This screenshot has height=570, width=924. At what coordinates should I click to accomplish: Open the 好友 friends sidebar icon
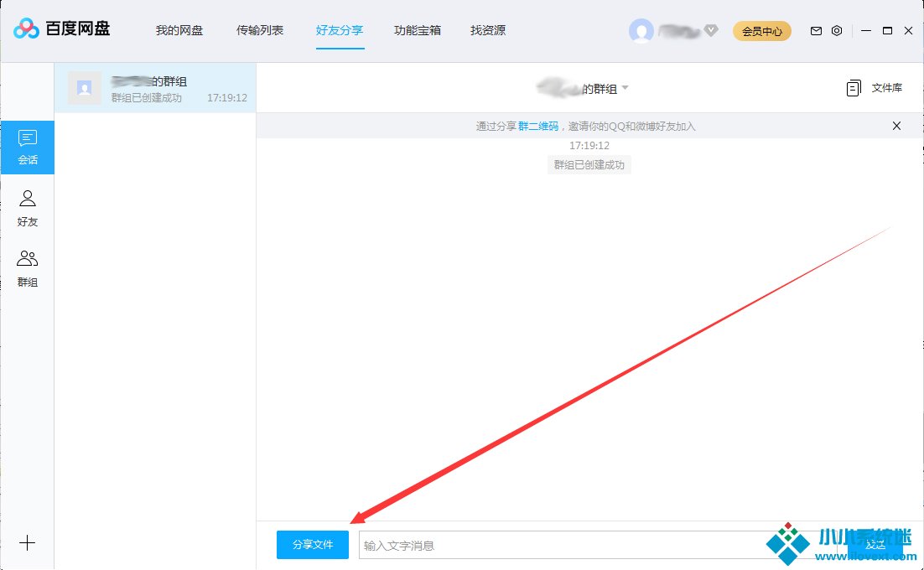28,208
